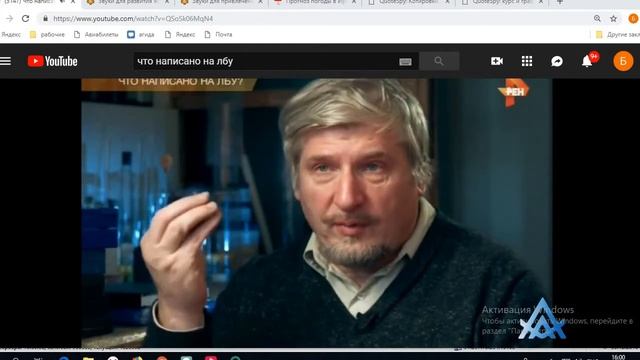Screen dimensions: 640x360
Task: Bookmark this page with the star icon
Action: tap(613, 18)
